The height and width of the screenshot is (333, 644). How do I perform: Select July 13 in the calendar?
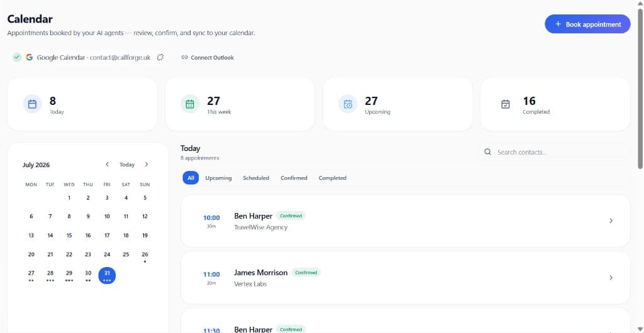31,236
